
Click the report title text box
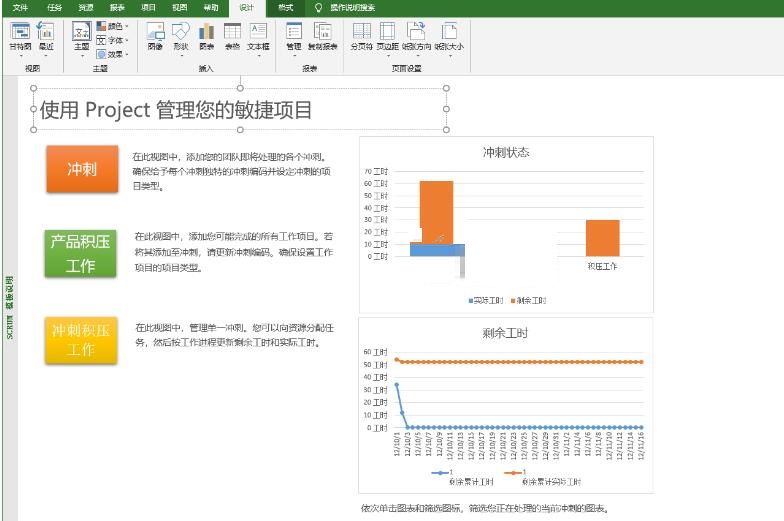(x=240, y=109)
